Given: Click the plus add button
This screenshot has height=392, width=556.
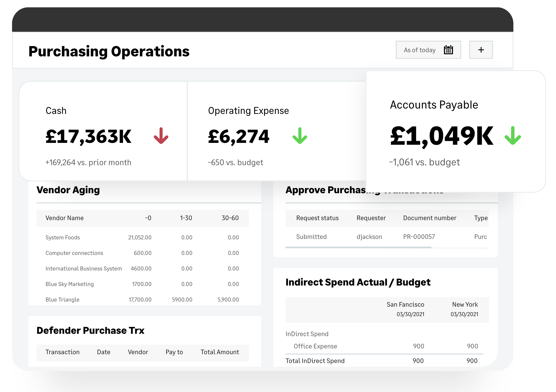Looking at the screenshot, I should click(x=481, y=50).
